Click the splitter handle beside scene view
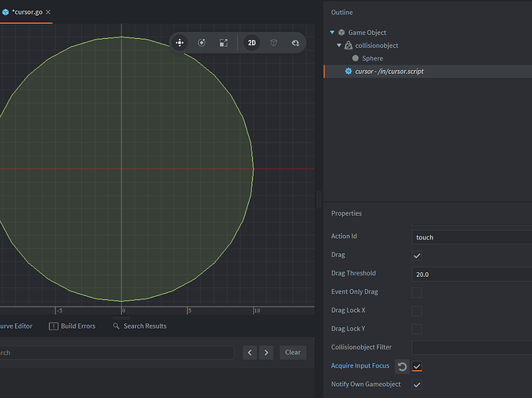The height and width of the screenshot is (398, 532). click(x=319, y=199)
